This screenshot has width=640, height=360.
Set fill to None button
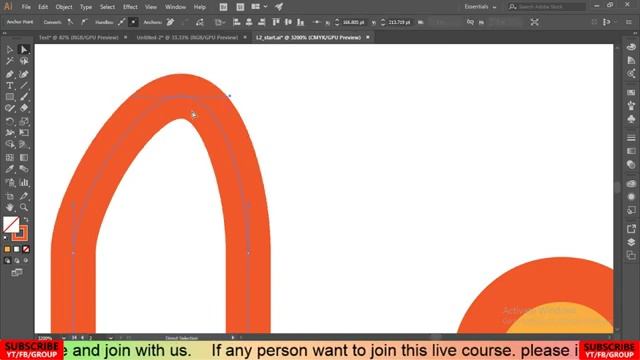point(26,249)
